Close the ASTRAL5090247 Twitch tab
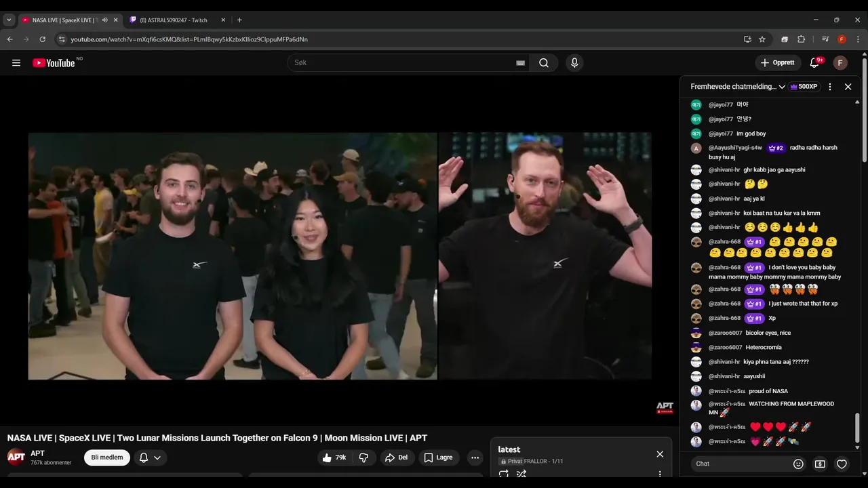 pos(222,20)
